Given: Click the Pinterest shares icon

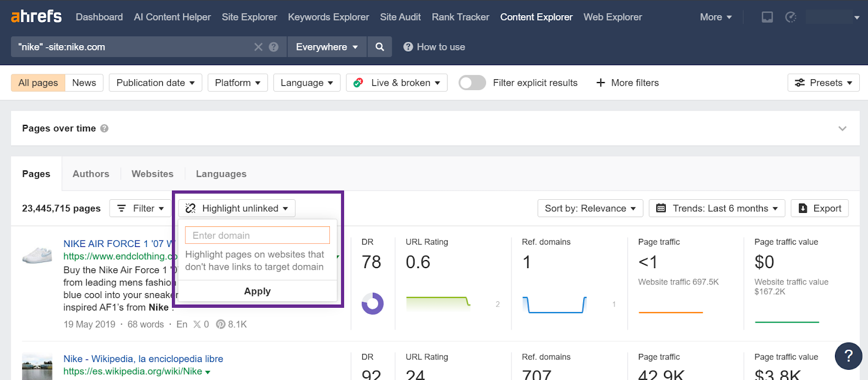Looking at the screenshot, I should (x=220, y=325).
